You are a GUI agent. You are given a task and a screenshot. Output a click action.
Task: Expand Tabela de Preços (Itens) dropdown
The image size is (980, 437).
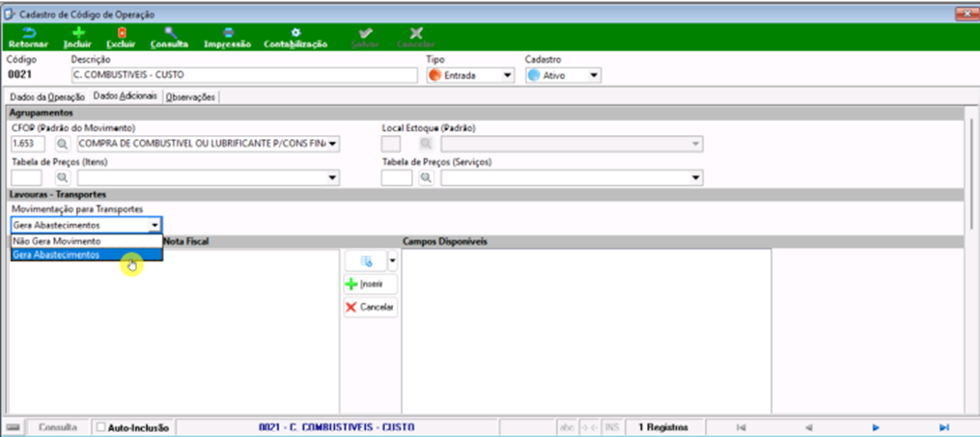(333, 178)
